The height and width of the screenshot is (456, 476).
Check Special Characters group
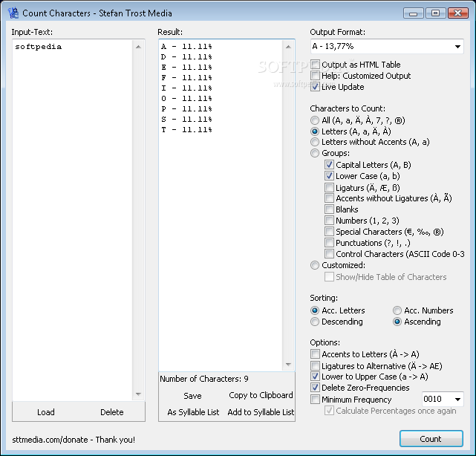329,232
